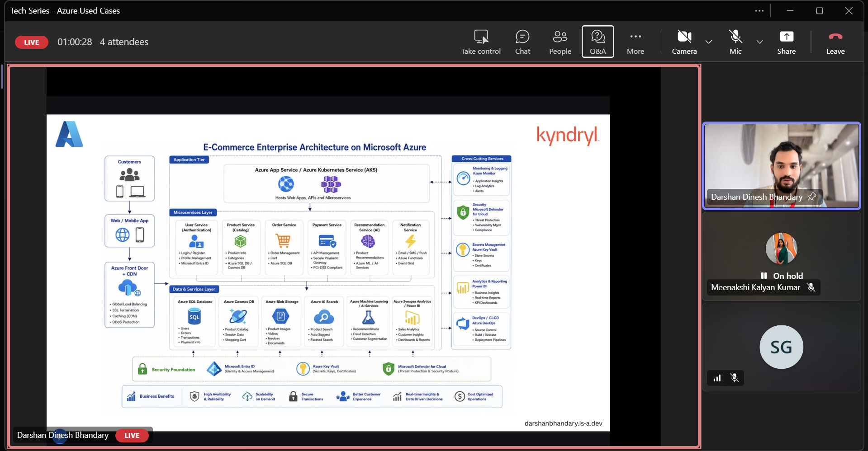Click Notification Service lightning icon
The image size is (868, 451).
(410, 241)
